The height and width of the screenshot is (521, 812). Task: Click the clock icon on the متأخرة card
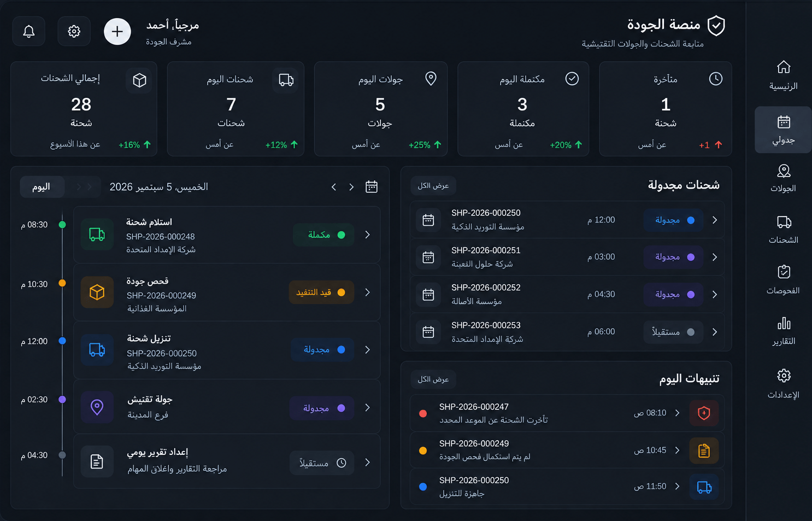pos(716,79)
